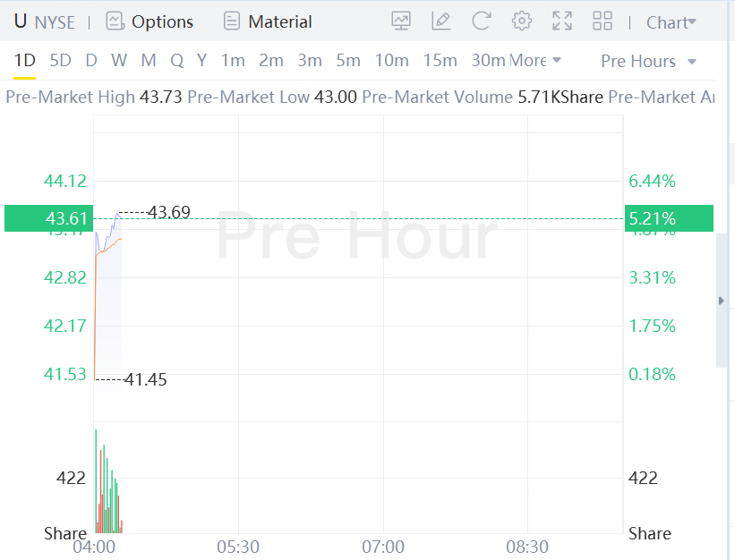Select the W weekly timeframe

[119, 61]
